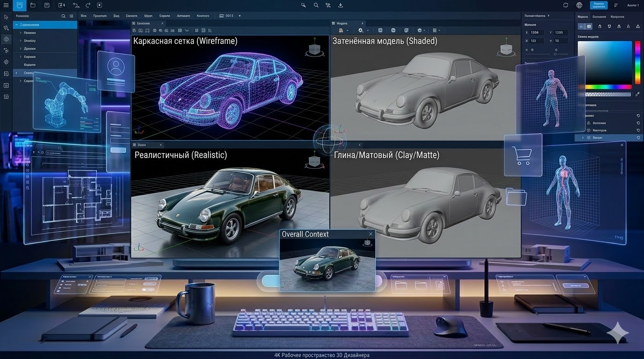Collapse the highlighted top item in scene tree
The image size is (644, 359).
click(16, 25)
